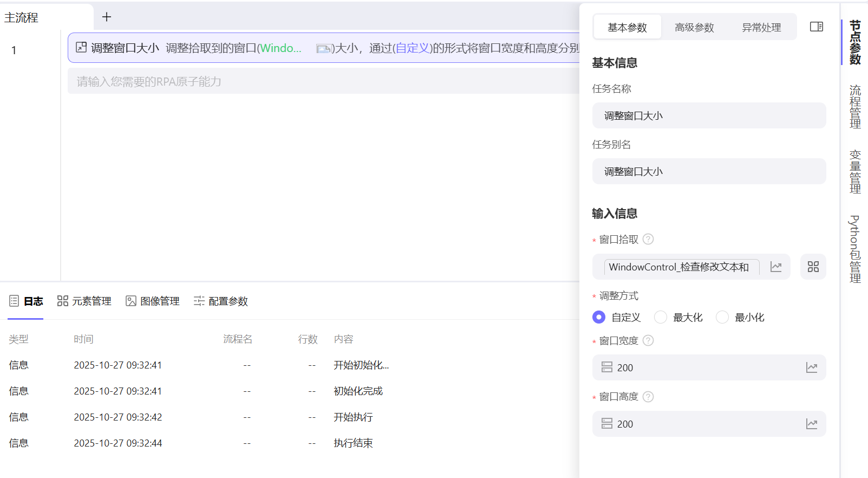Viewport: 868px width, 478px height.
Task: Select the 最大化 radio option
Action: pyautogui.click(x=661, y=317)
